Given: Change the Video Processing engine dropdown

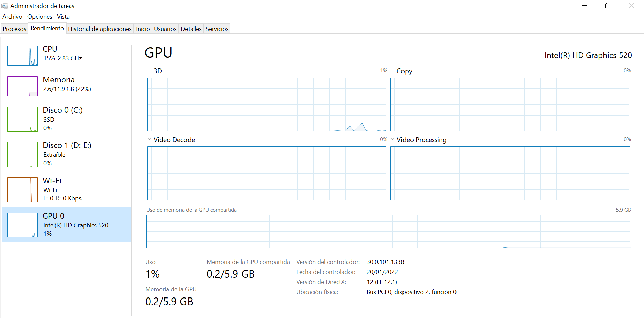Looking at the screenshot, I should [393, 139].
